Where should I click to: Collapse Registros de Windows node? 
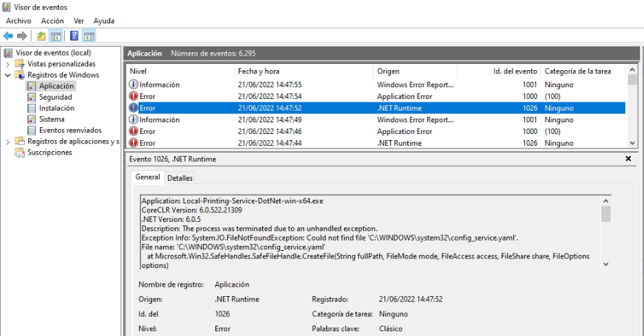click(x=8, y=75)
